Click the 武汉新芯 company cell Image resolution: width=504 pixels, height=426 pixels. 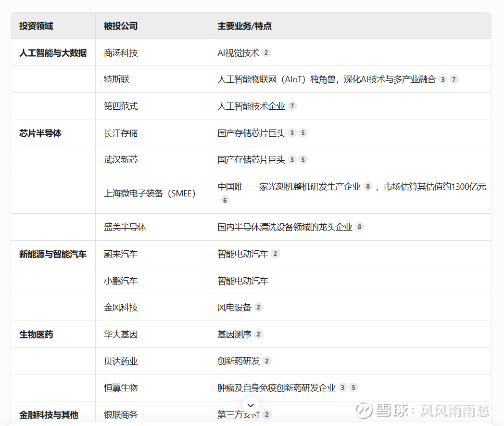[x=152, y=160]
